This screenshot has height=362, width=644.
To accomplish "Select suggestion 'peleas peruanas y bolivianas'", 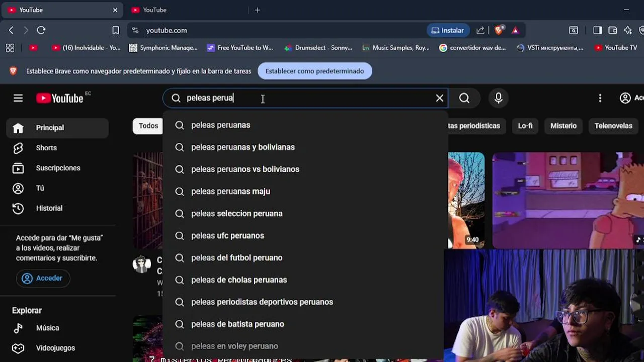I will [305, 147].
